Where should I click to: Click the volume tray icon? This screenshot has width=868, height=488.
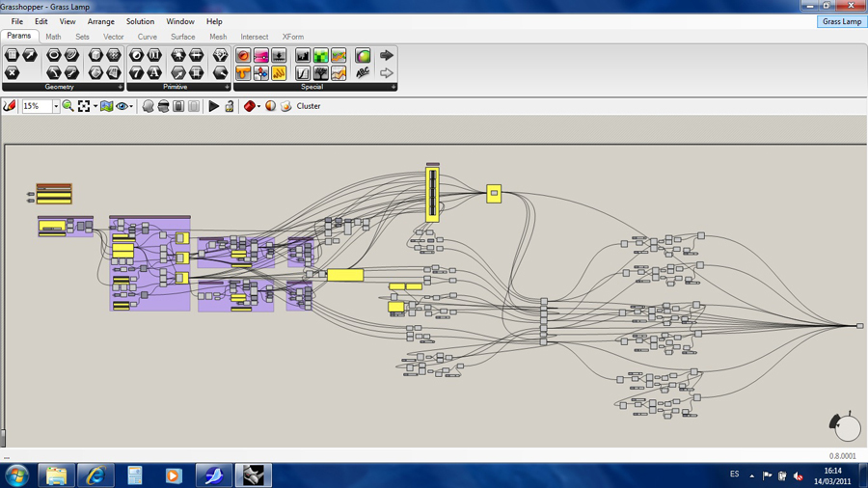798,475
